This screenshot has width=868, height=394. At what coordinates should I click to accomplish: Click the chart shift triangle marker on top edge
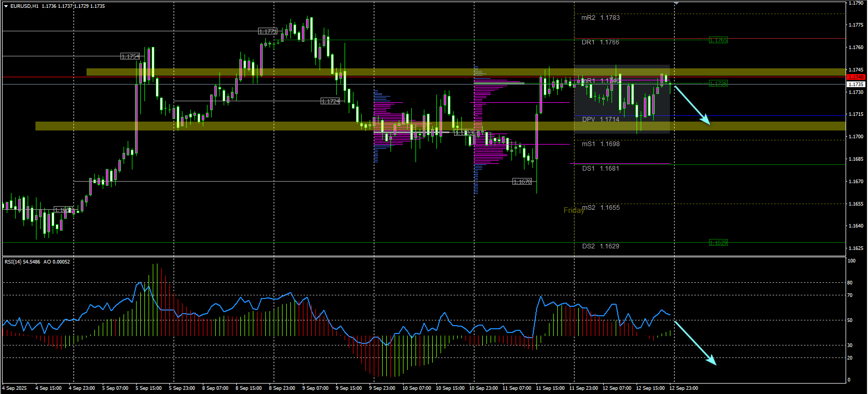pos(676,3)
